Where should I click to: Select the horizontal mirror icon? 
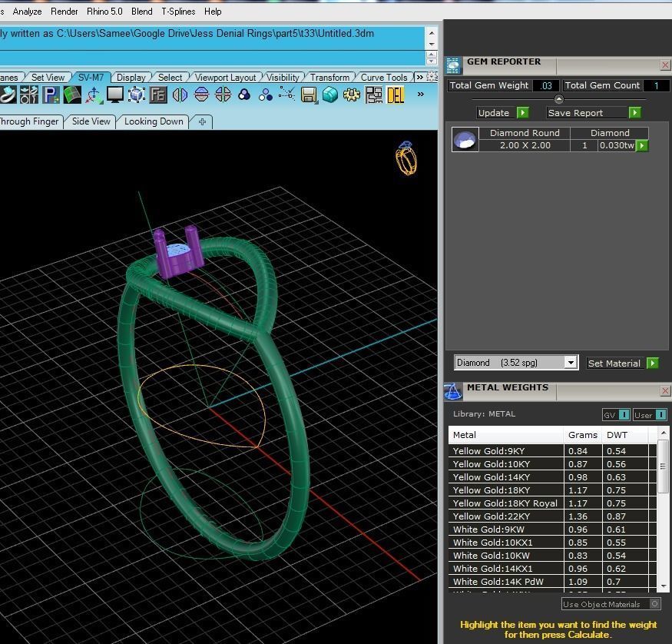coord(201,95)
